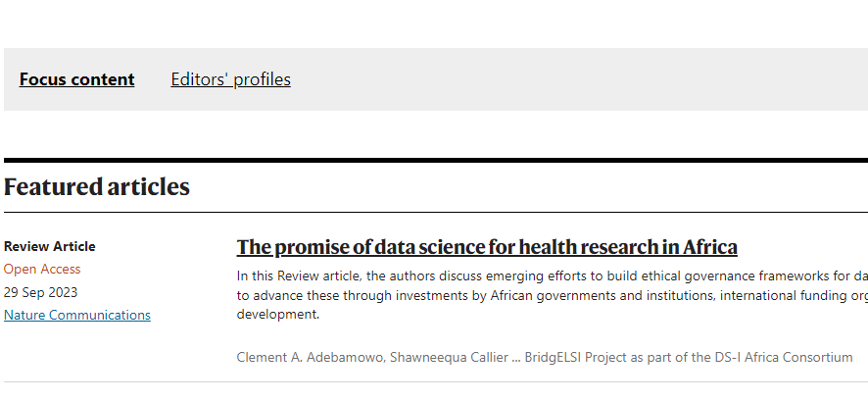868x400 pixels.
Task: Select the Focus content tab
Action: 76,79
